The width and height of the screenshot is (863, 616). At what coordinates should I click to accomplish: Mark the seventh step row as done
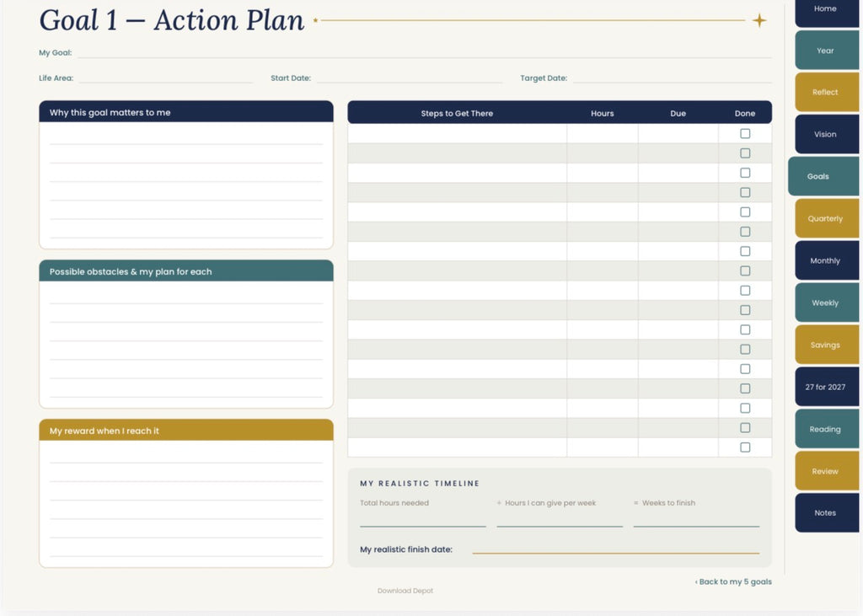tap(745, 251)
